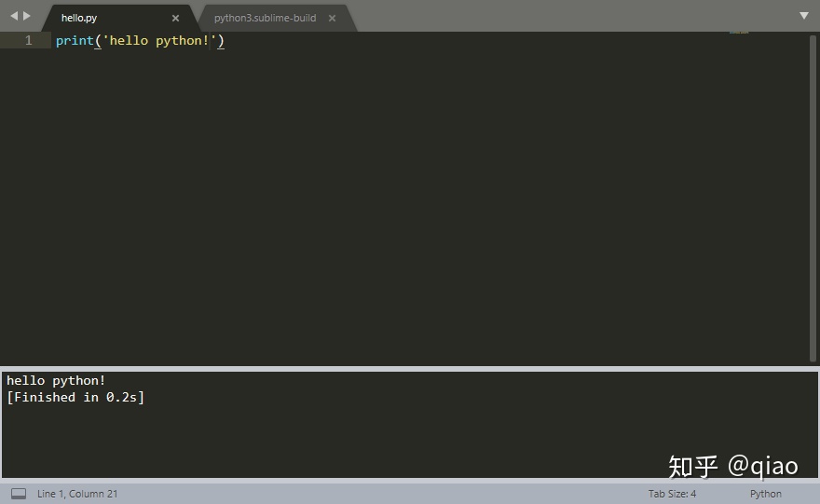Click the 'hello python!' build output line
This screenshot has width=820, height=504.
[x=56, y=381]
